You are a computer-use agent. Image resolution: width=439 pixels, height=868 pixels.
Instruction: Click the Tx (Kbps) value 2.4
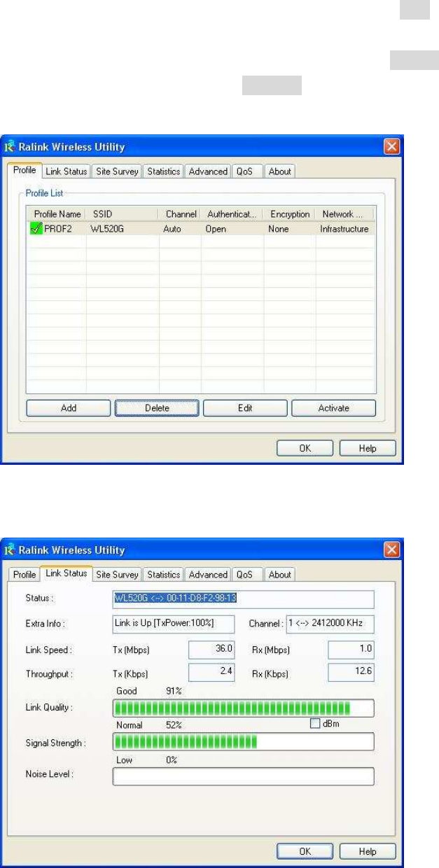[x=211, y=672]
